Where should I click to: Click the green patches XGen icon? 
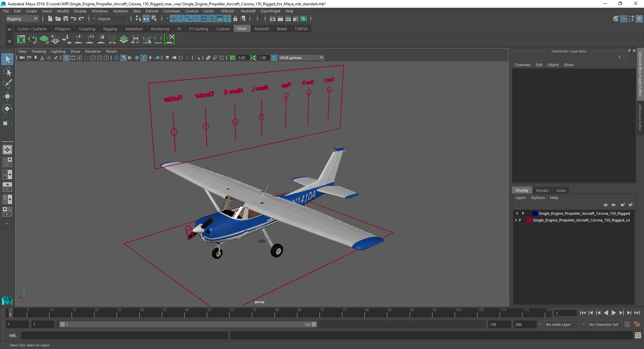point(124,40)
